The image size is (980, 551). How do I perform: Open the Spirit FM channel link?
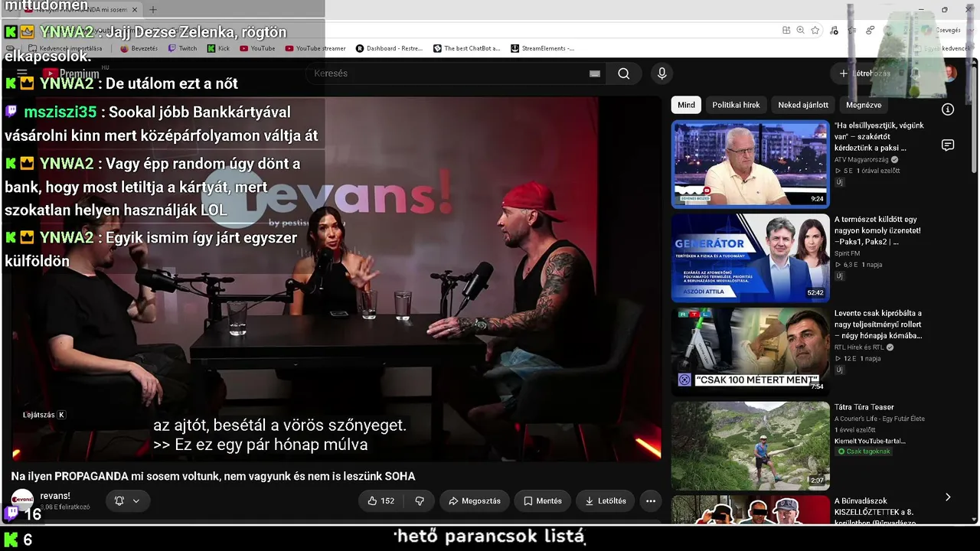click(x=847, y=253)
